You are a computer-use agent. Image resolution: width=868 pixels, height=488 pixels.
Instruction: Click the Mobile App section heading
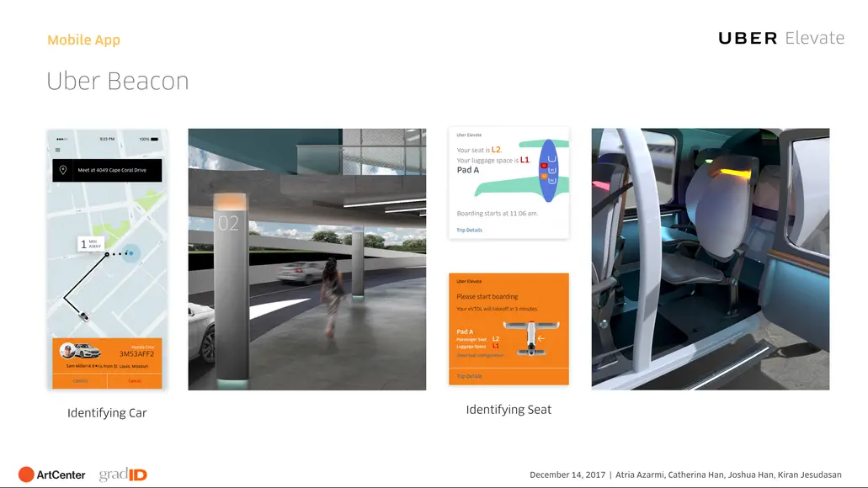coord(83,40)
